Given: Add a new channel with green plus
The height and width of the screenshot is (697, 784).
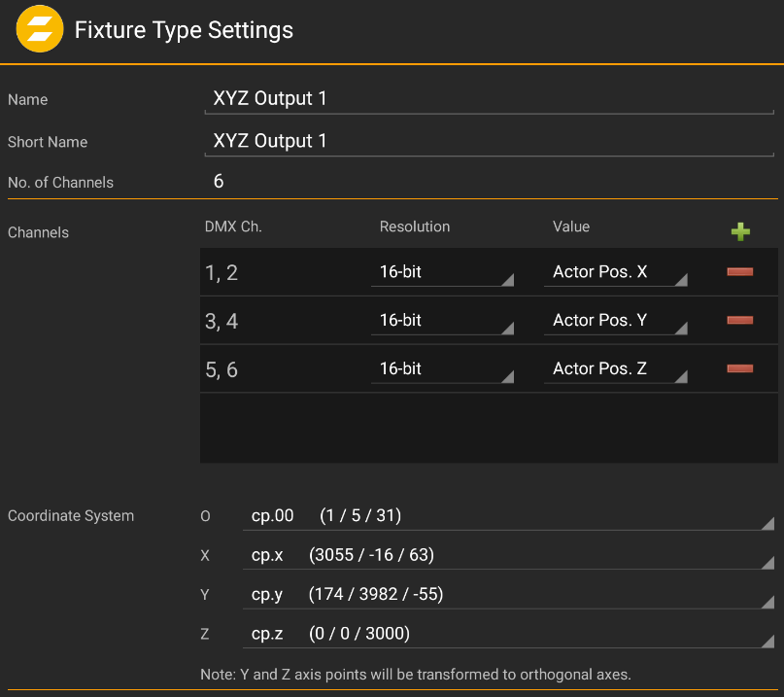Looking at the screenshot, I should [x=740, y=231].
